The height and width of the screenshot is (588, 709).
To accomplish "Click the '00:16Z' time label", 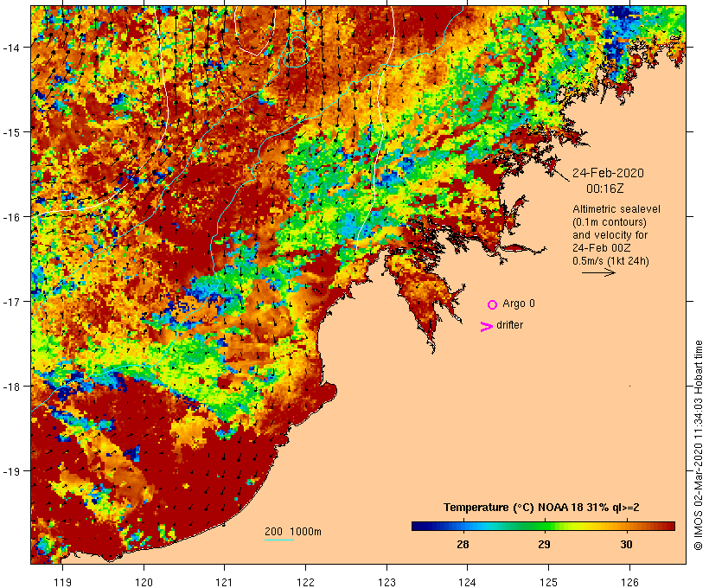I will point(605,189).
